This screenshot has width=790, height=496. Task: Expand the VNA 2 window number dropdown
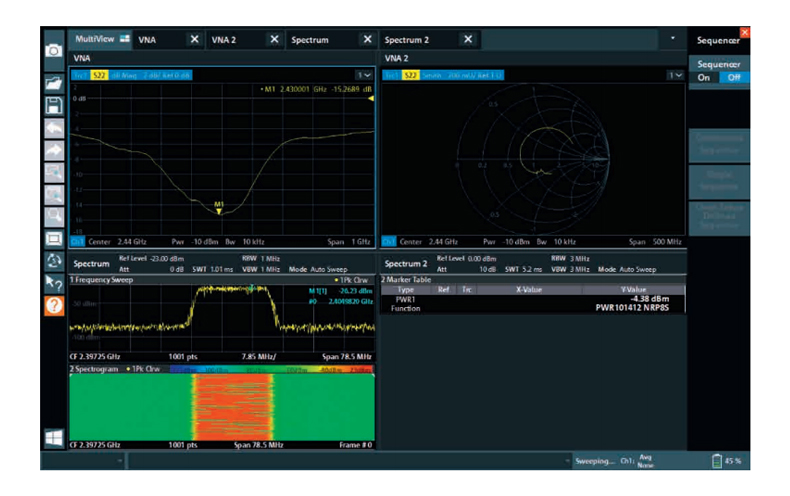click(x=677, y=75)
